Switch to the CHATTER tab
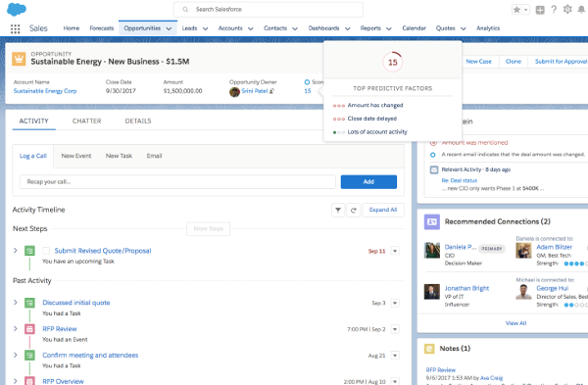Image resolution: width=588 pixels, height=385 pixels. pos(86,121)
